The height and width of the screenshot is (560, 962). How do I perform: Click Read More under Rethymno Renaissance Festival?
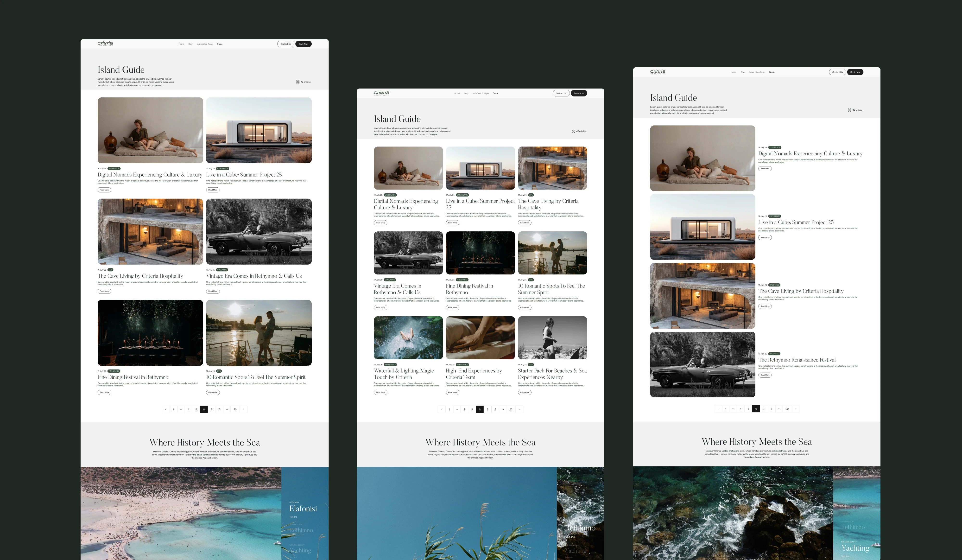pos(765,375)
